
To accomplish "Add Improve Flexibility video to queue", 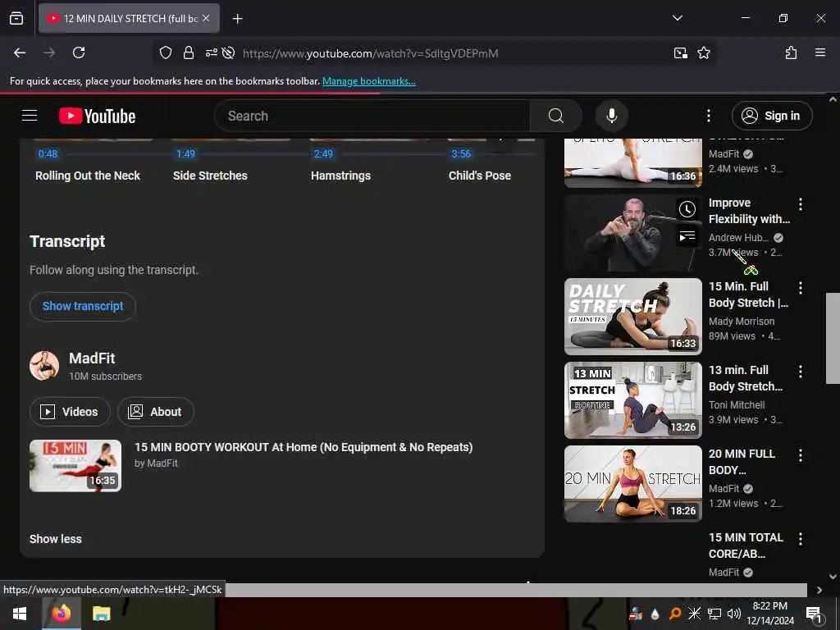I will tap(687, 236).
